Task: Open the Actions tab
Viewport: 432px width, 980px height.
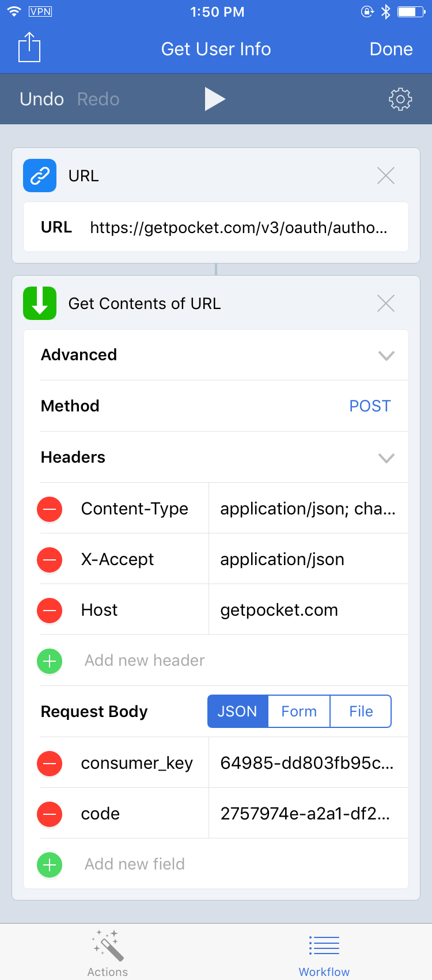Action: click(108, 952)
